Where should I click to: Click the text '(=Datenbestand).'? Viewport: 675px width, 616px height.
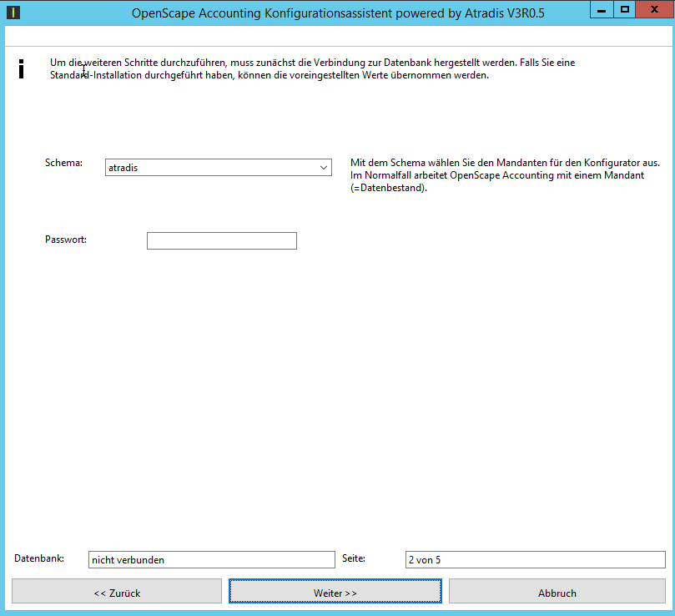pos(388,188)
